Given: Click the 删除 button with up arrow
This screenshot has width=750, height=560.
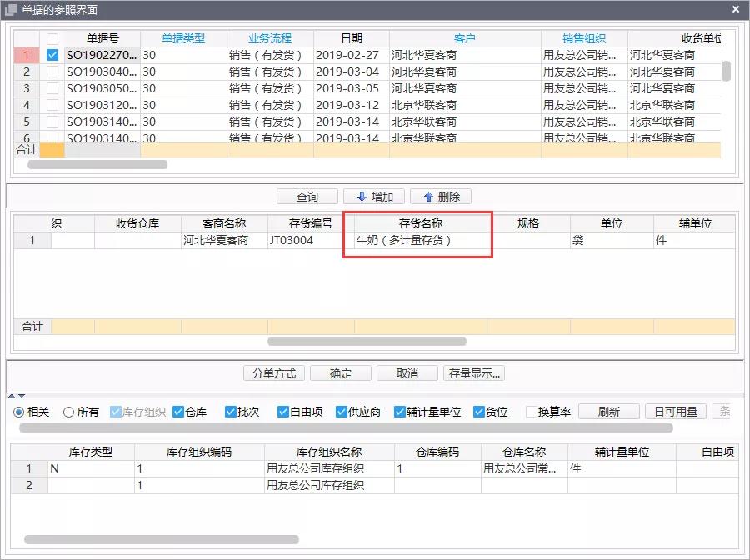Looking at the screenshot, I should click(441, 197).
